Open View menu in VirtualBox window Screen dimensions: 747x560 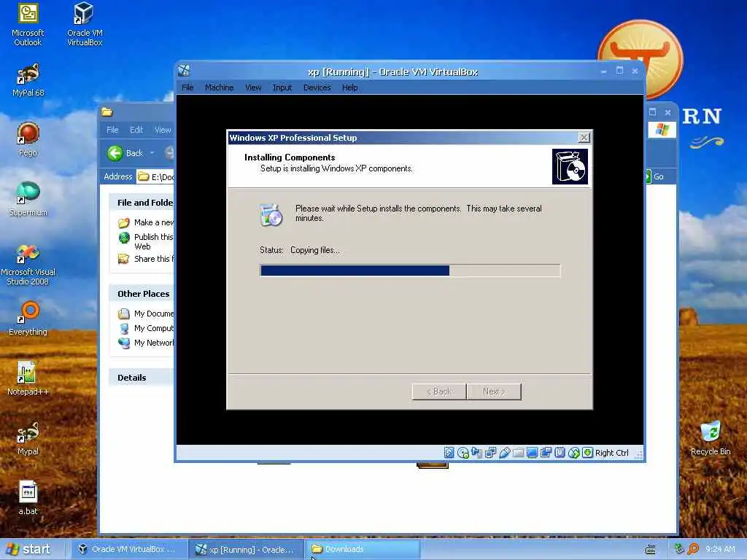point(253,87)
